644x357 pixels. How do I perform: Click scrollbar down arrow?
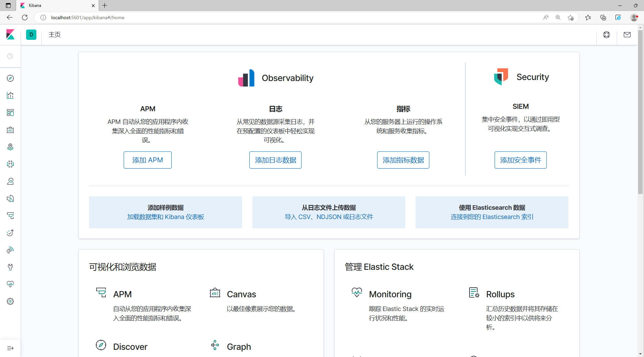click(641, 354)
